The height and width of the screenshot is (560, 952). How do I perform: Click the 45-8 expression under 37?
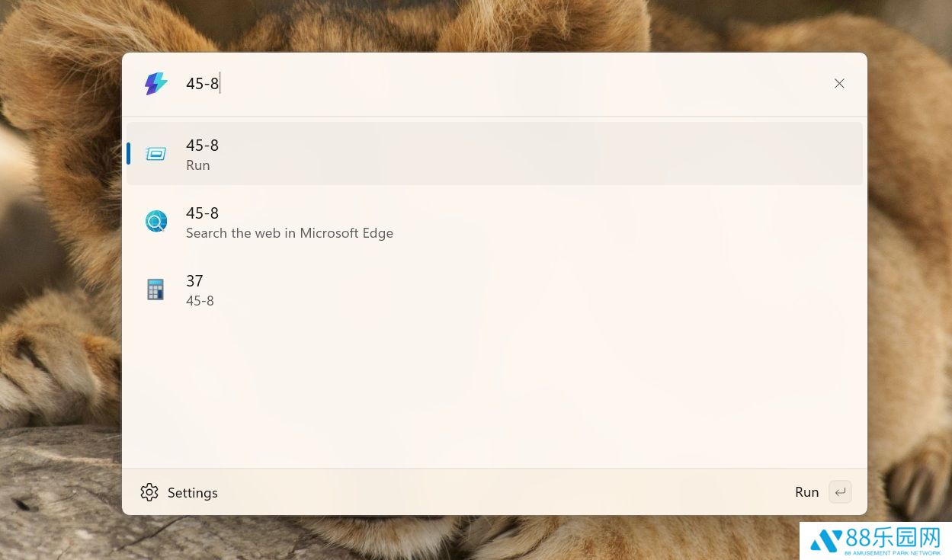tap(200, 301)
